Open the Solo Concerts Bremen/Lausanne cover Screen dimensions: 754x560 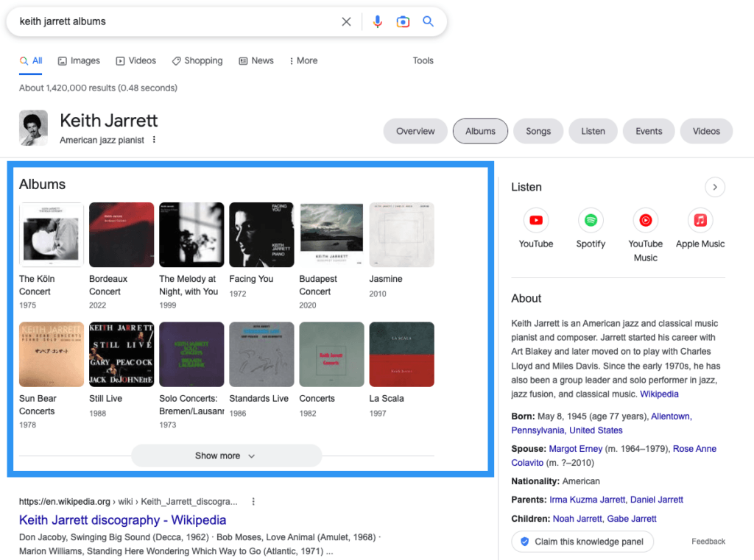pyautogui.click(x=191, y=354)
